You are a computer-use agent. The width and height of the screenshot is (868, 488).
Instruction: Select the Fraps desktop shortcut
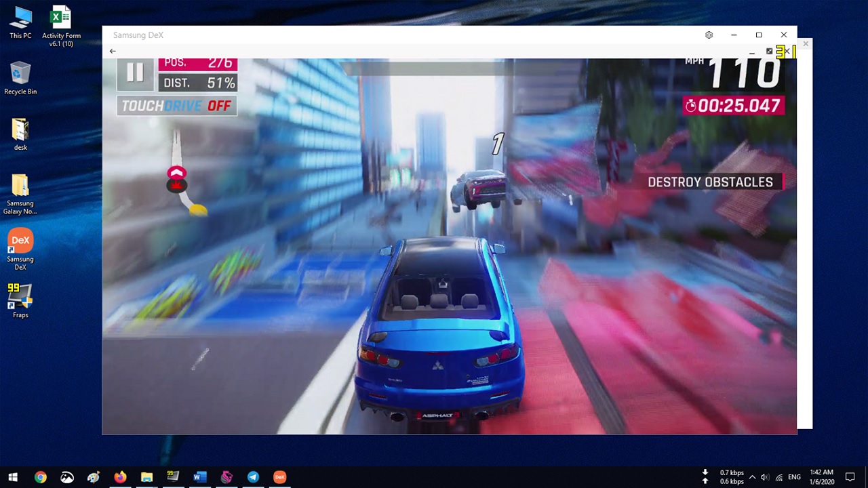point(20,302)
